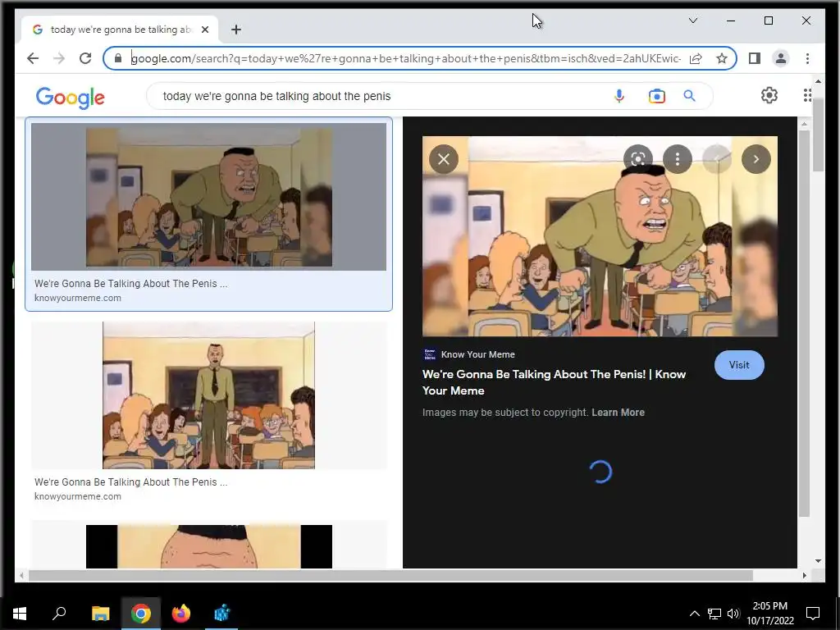
Task: Share this page from address bar
Action: [696, 58]
